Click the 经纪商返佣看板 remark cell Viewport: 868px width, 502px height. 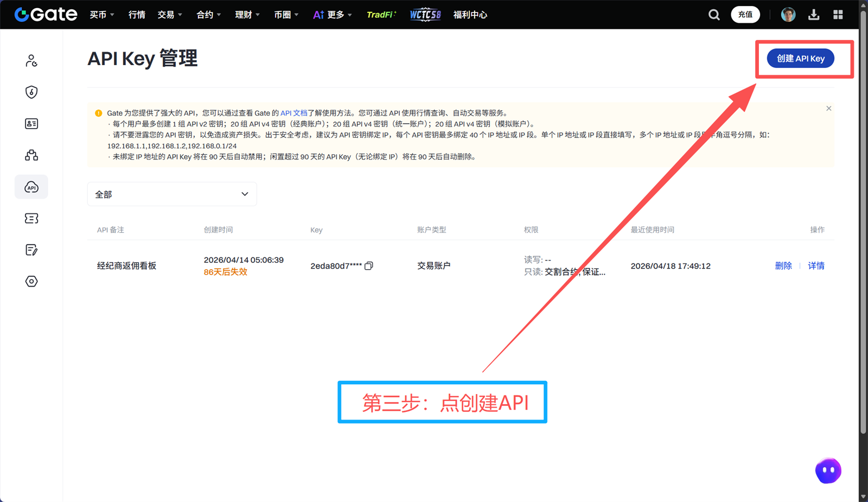[x=126, y=266]
